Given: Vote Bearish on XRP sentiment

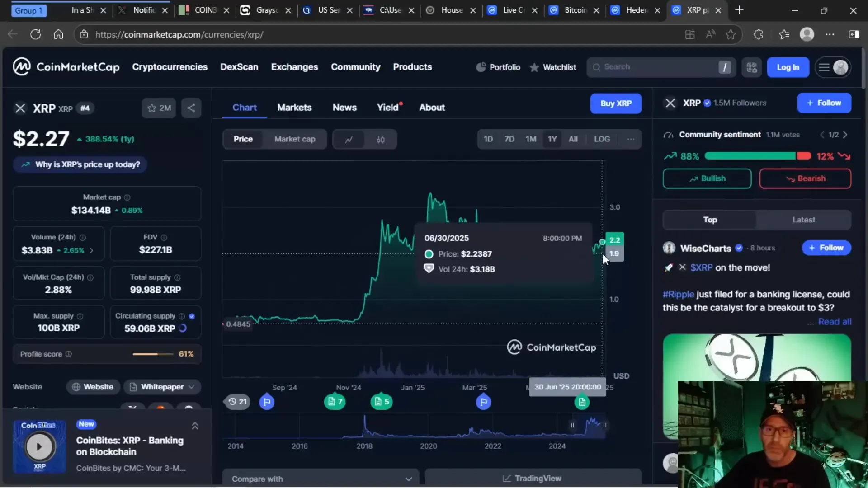Looking at the screenshot, I should [x=805, y=178].
